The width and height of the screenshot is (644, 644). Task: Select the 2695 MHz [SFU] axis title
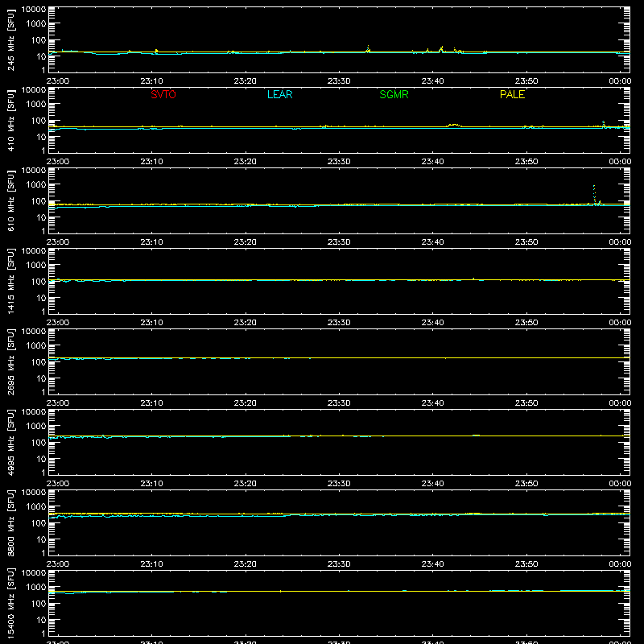[x=10, y=361]
